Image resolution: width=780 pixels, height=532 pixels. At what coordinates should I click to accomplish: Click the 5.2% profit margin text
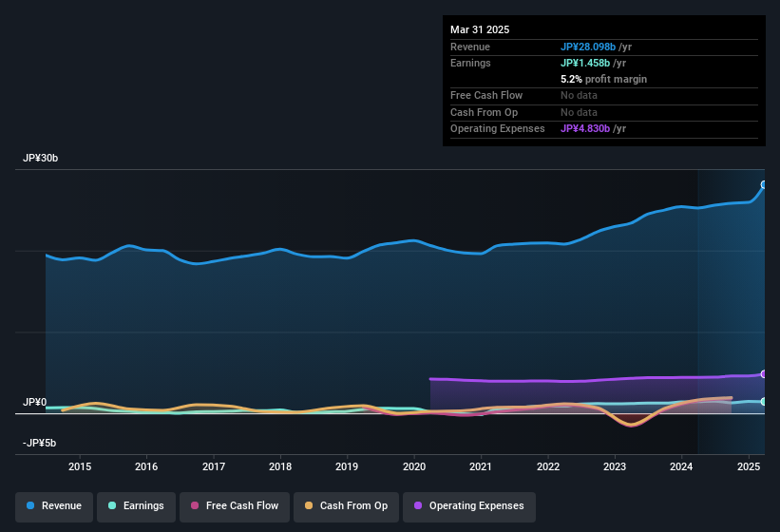coord(603,79)
